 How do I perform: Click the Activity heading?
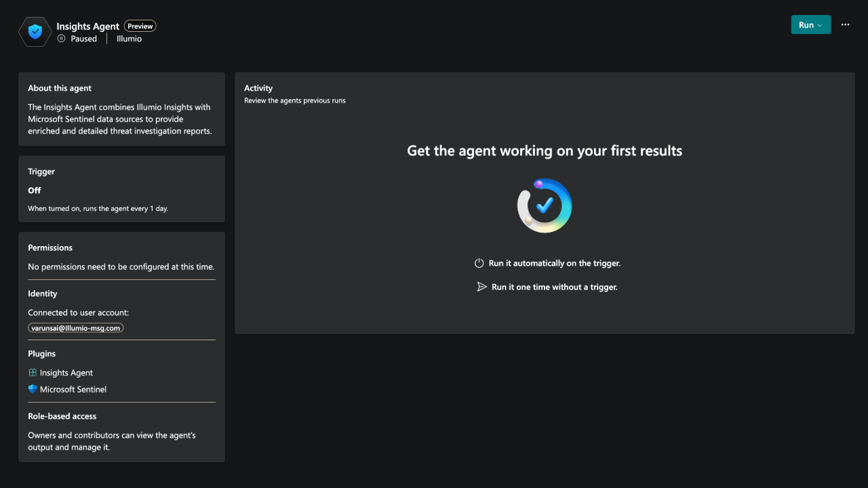(x=258, y=88)
